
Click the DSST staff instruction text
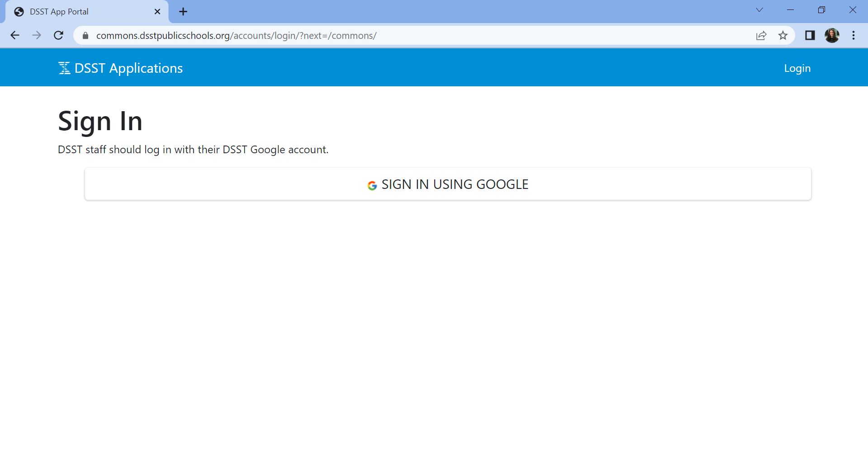coord(193,150)
